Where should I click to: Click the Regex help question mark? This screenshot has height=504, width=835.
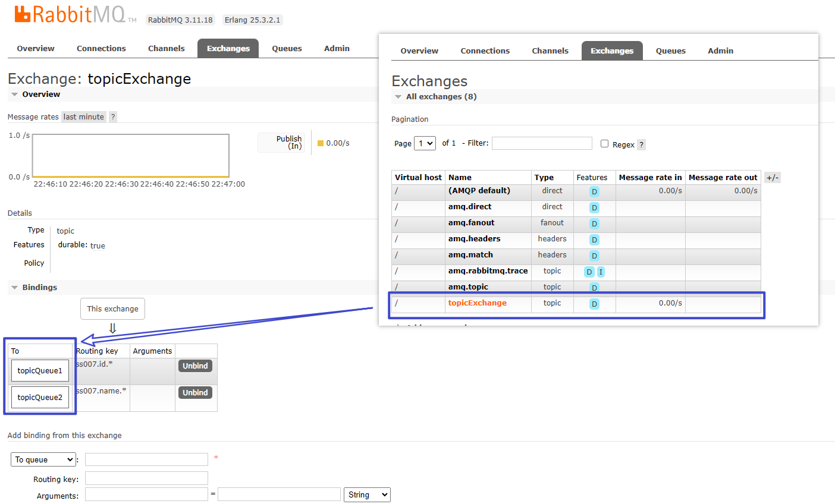[x=641, y=144]
